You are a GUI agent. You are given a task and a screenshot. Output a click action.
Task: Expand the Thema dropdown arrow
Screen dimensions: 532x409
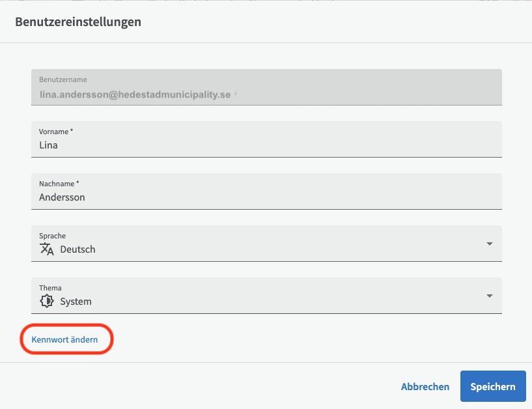489,296
